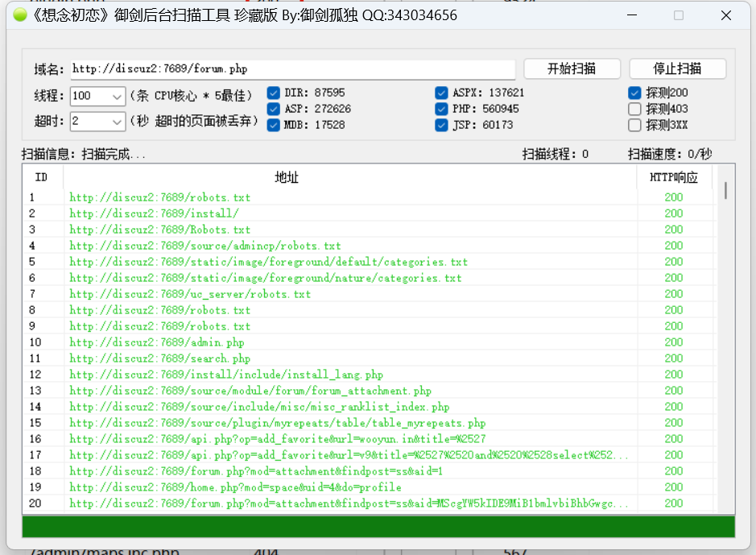Viewport: 756px width, 555px height.
Task: Select row 14 misc_ranklist_index.php URL
Action: [259, 407]
